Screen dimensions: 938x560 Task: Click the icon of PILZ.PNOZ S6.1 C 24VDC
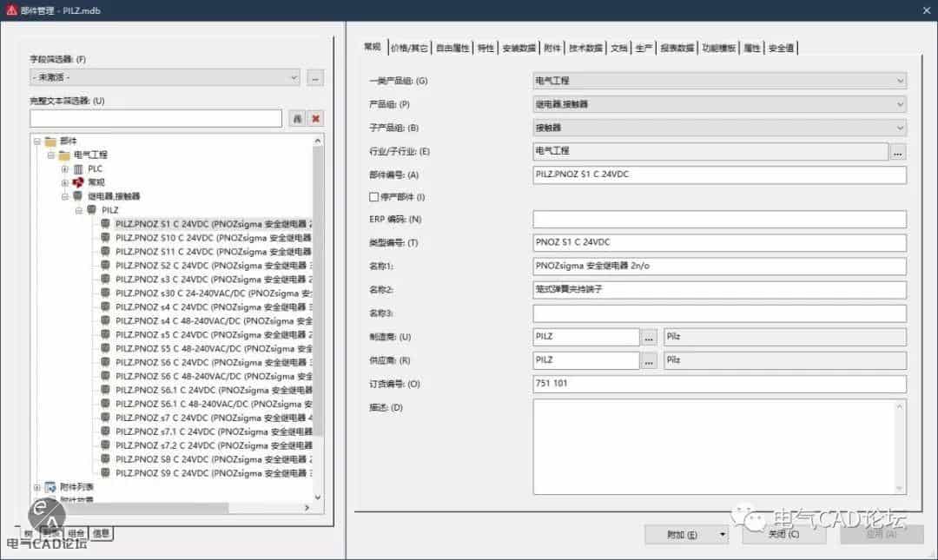pyautogui.click(x=105, y=390)
